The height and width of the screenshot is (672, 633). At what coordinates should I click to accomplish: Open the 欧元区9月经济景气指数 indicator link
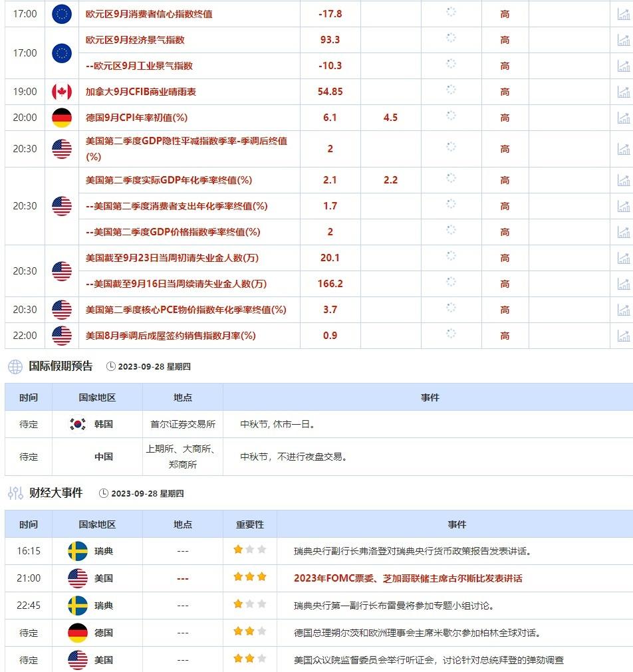[135, 40]
